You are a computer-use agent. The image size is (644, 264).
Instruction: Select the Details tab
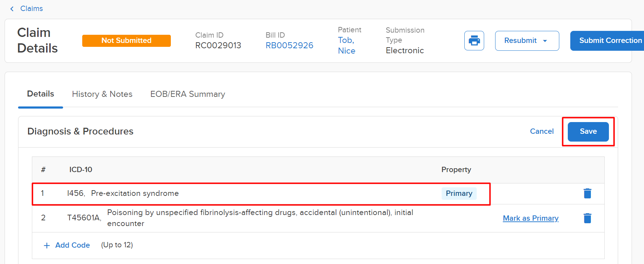pos(40,94)
